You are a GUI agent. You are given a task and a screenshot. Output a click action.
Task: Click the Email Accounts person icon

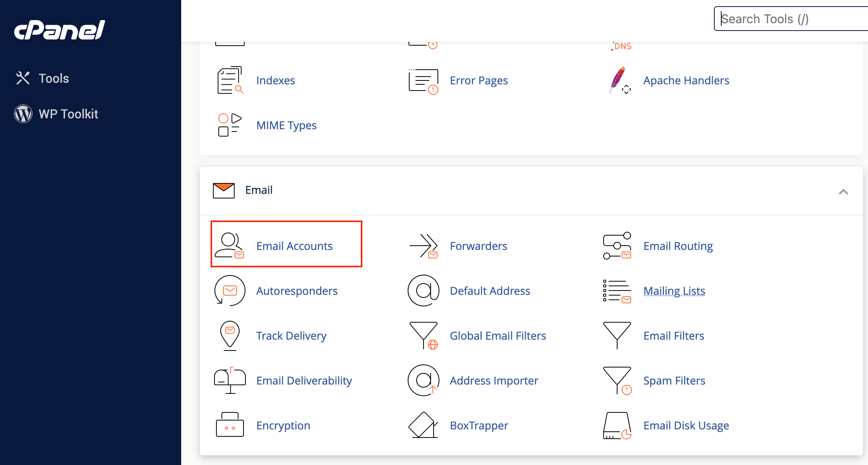[230, 245]
